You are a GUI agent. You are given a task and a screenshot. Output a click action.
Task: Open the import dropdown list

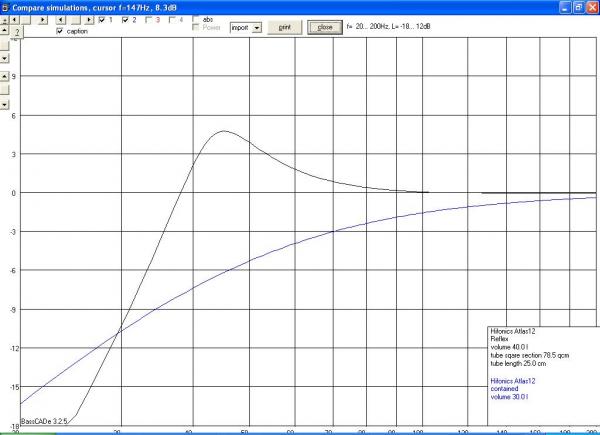(x=257, y=27)
